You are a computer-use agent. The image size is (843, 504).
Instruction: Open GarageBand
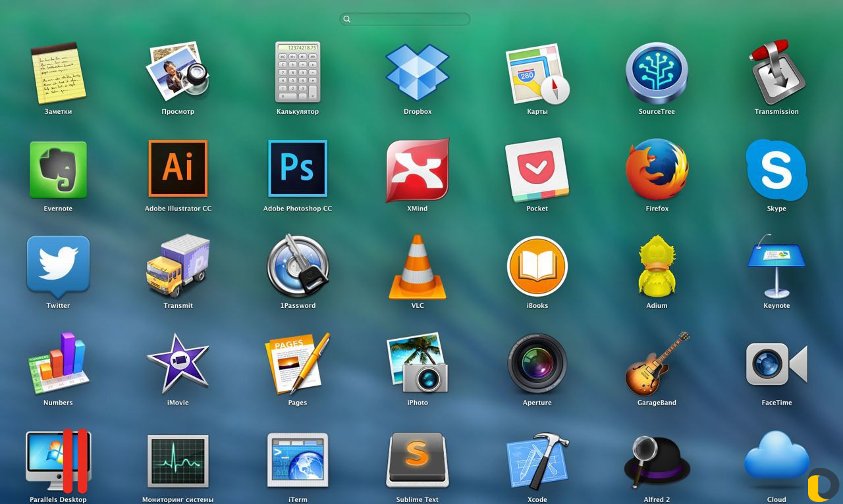click(x=657, y=363)
